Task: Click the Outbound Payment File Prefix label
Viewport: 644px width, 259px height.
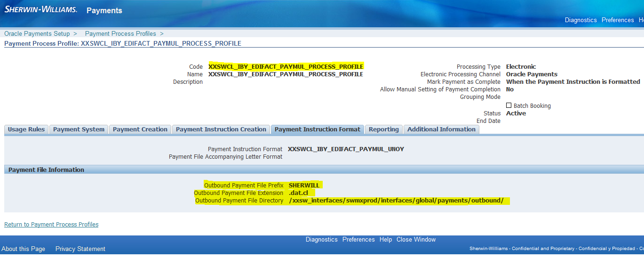Action: (x=244, y=186)
